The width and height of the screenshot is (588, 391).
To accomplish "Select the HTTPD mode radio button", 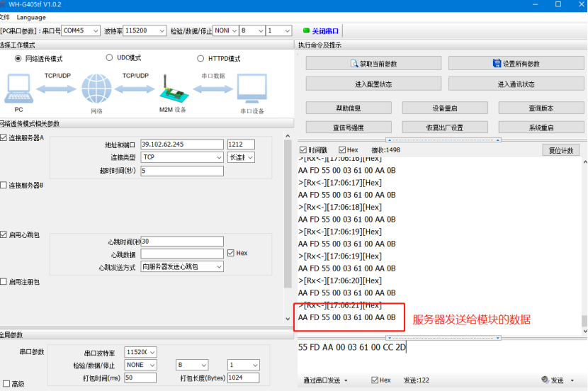I will click(201, 59).
